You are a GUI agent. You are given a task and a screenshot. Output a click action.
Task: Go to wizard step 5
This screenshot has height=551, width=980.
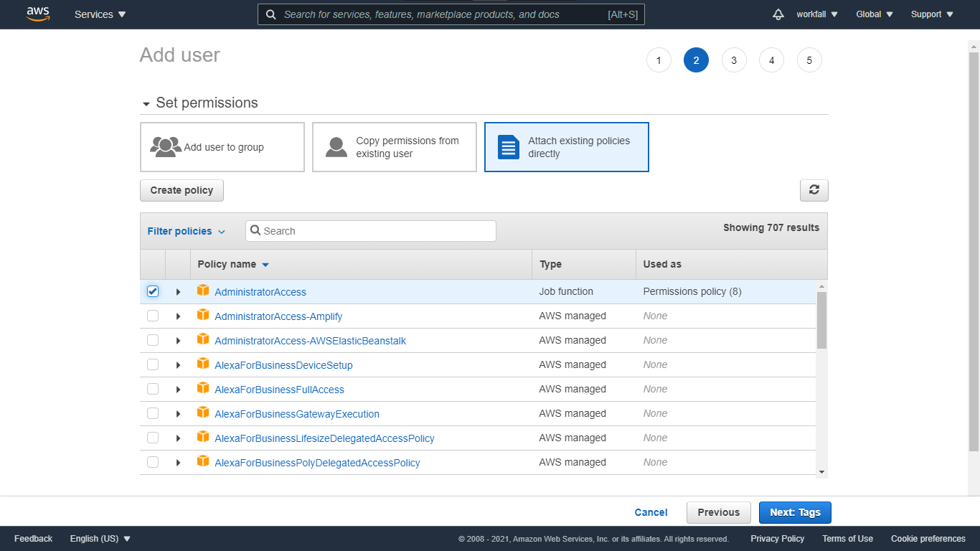coord(809,60)
